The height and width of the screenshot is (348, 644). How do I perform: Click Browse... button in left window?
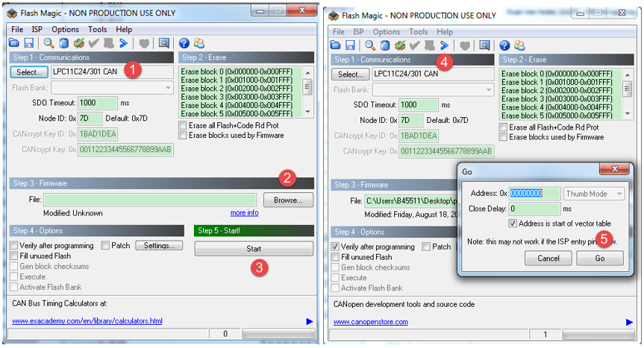pyautogui.click(x=288, y=200)
